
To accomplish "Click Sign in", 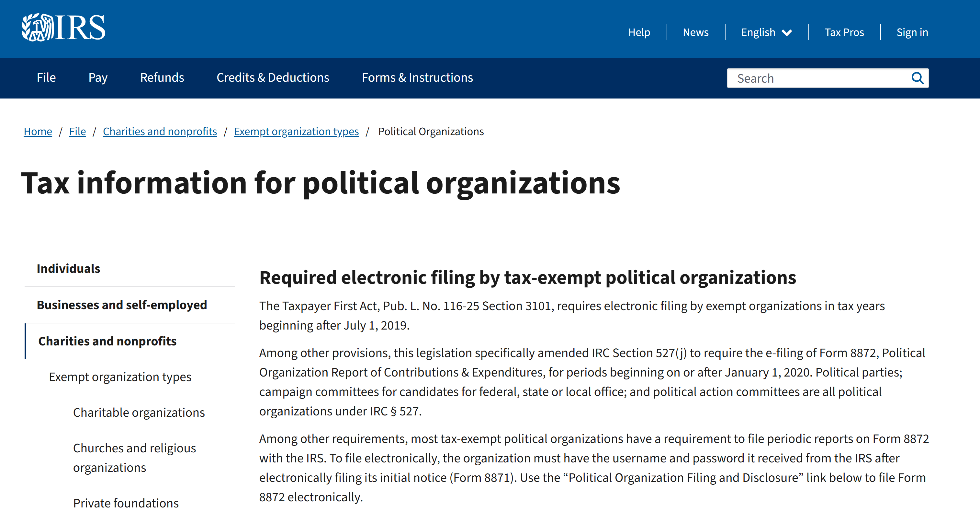I will click(912, 32).
